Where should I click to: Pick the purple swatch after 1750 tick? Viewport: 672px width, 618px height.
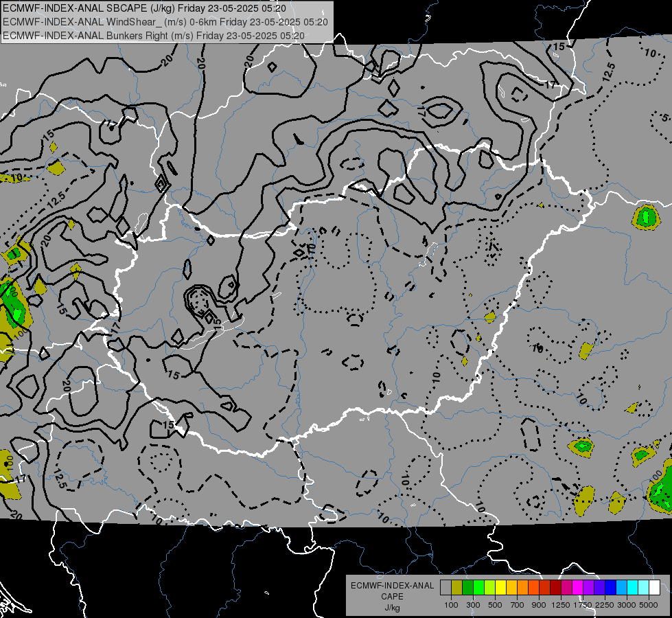[588, 588]
